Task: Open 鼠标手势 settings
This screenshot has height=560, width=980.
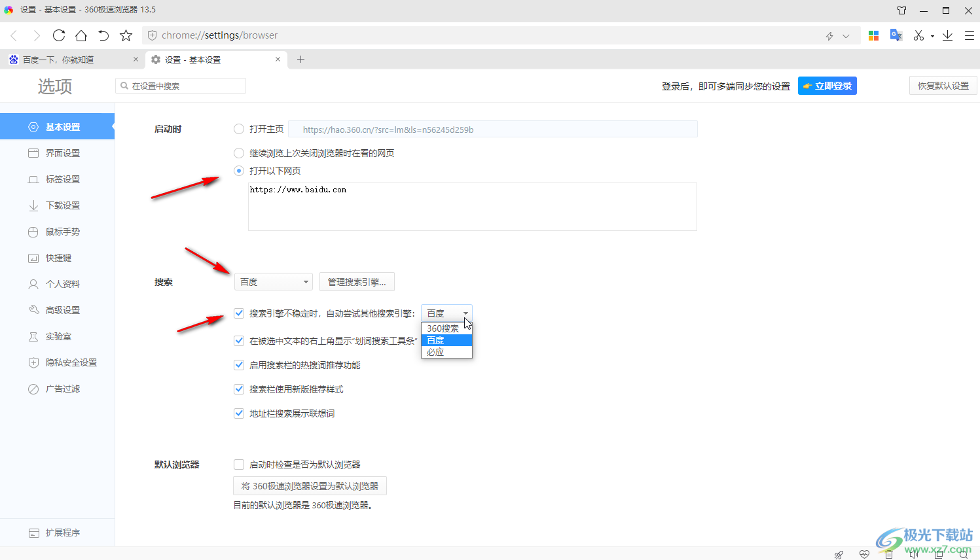Action: point(57,232)
